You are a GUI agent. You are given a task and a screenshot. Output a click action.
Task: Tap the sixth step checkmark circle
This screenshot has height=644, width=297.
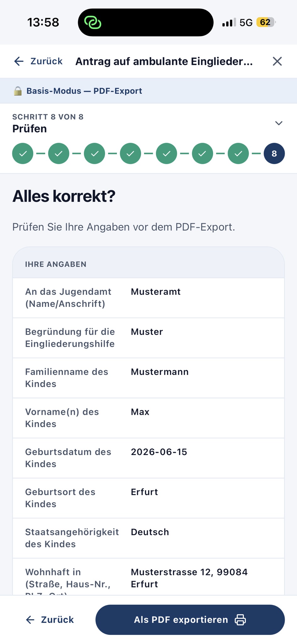202,153
